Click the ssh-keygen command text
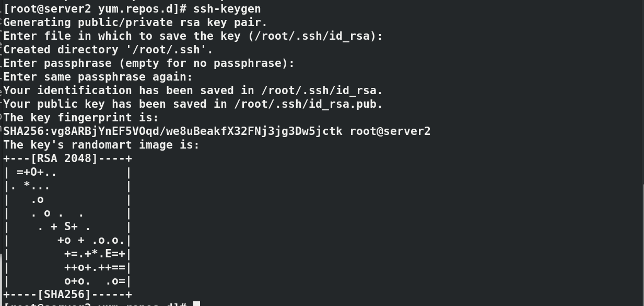The image size is (644, 306). 227,9
